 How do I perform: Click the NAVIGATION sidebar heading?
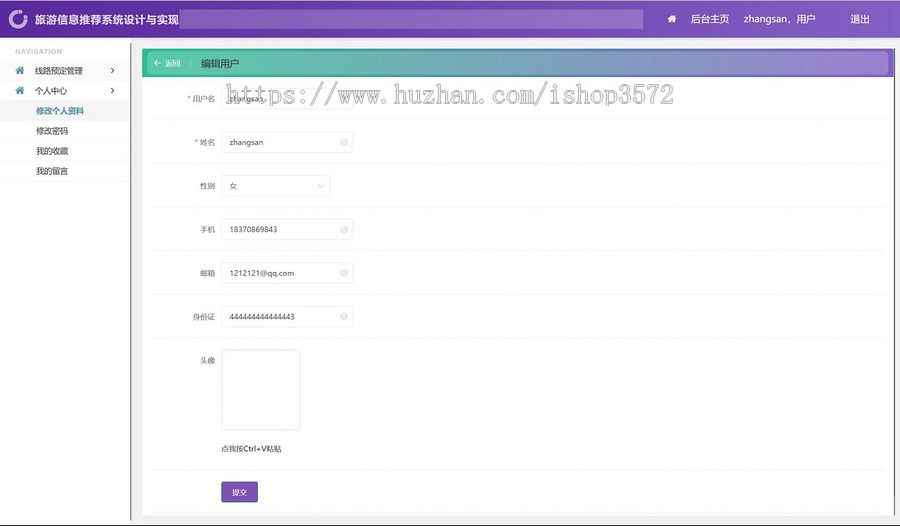pyautogui.click(x=38, y=51)
